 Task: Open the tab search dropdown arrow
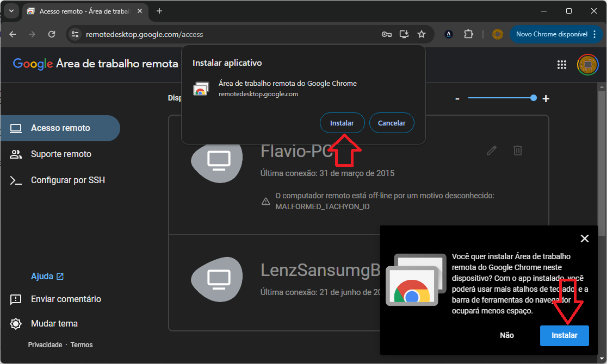click(x=11, y=11)
